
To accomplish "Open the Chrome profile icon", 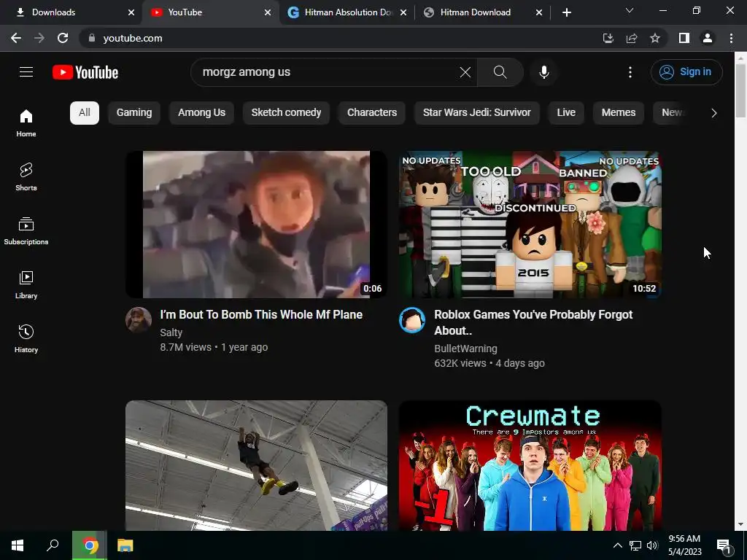I will [x=708, y=38].
